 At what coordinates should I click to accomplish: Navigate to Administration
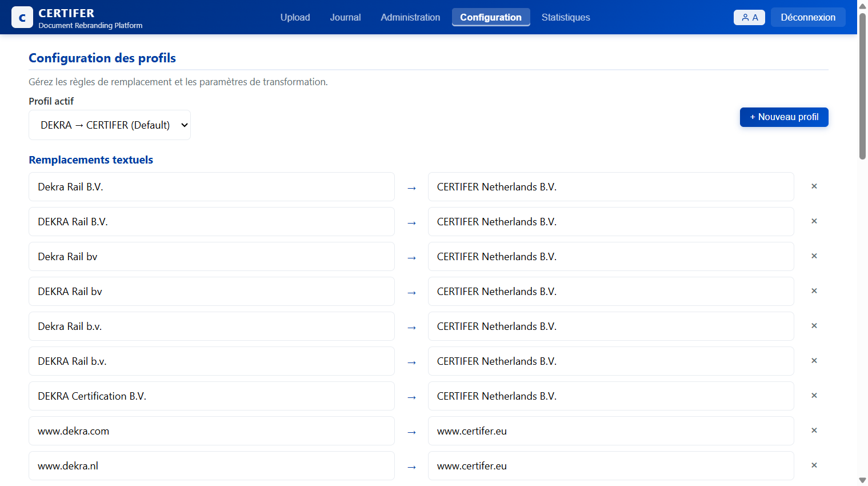[410, 17]
